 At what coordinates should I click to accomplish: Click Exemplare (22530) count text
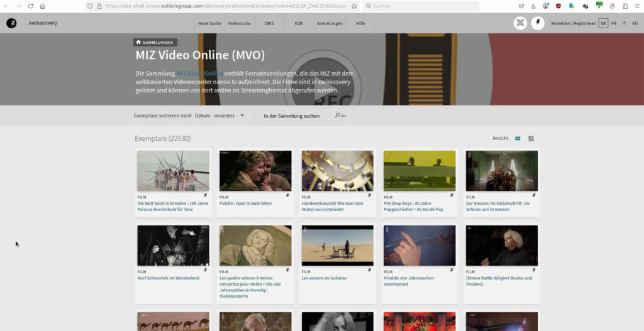pyautogui.click(x=163, y=139)
